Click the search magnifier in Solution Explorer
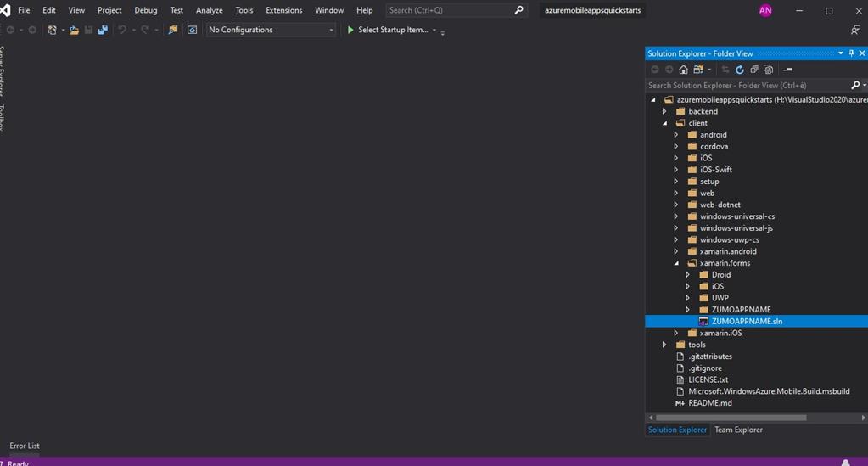This screenshot has width=868, height=466. (855, 86)
